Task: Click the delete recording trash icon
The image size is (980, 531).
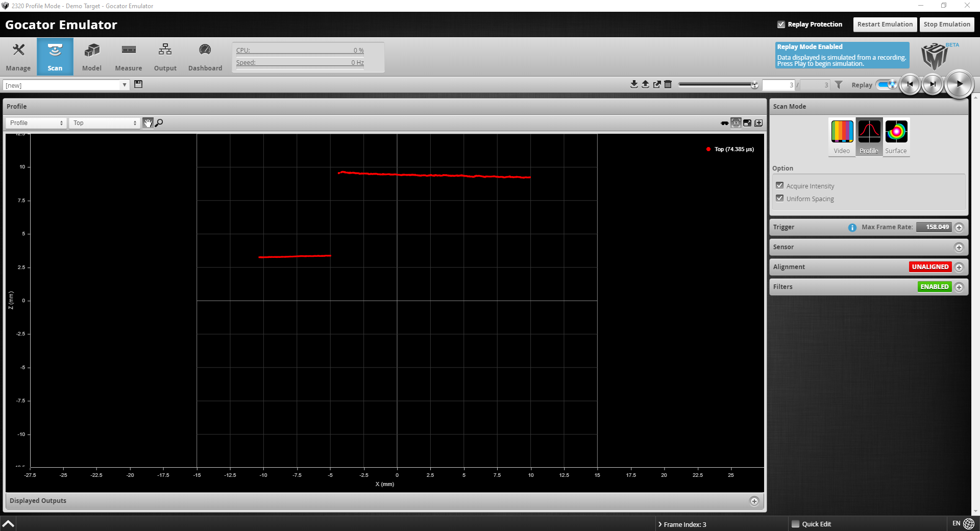Action: (x=668, y=84)
